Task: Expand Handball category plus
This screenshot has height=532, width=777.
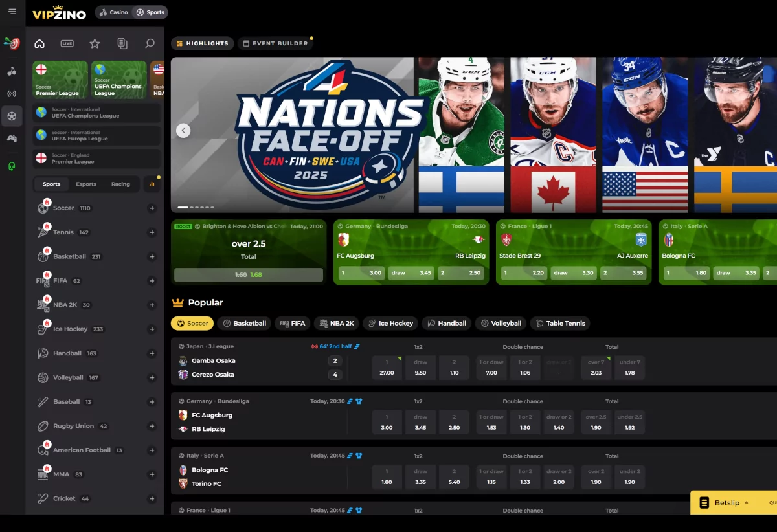Action: point(152,353)
